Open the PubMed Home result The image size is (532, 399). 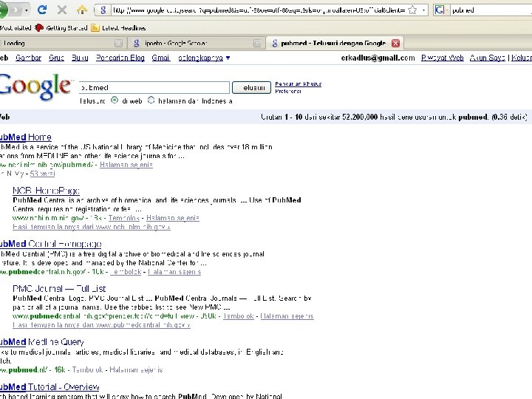click(25, 137)
